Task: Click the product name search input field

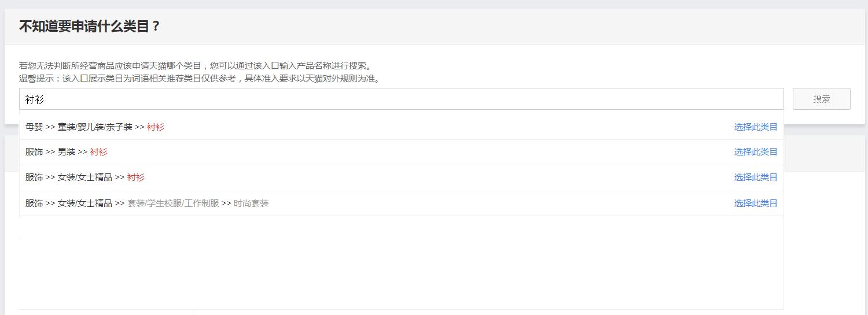Action: [x=401, y=99]
